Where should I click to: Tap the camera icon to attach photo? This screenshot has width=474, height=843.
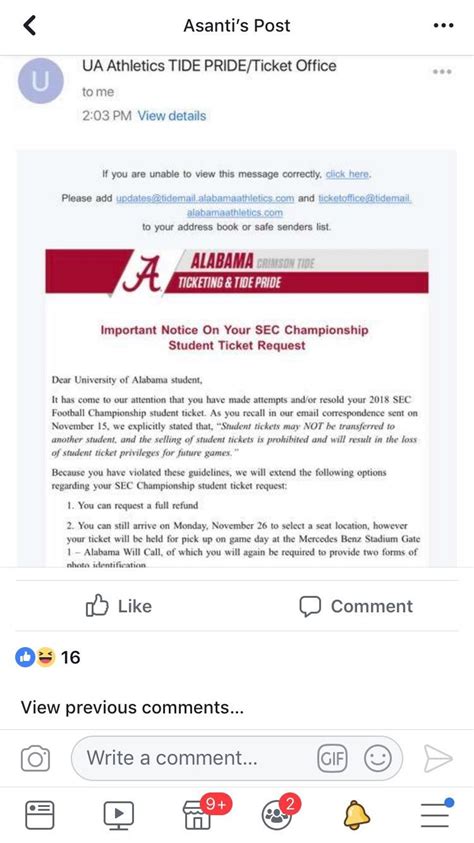(35, 759)
